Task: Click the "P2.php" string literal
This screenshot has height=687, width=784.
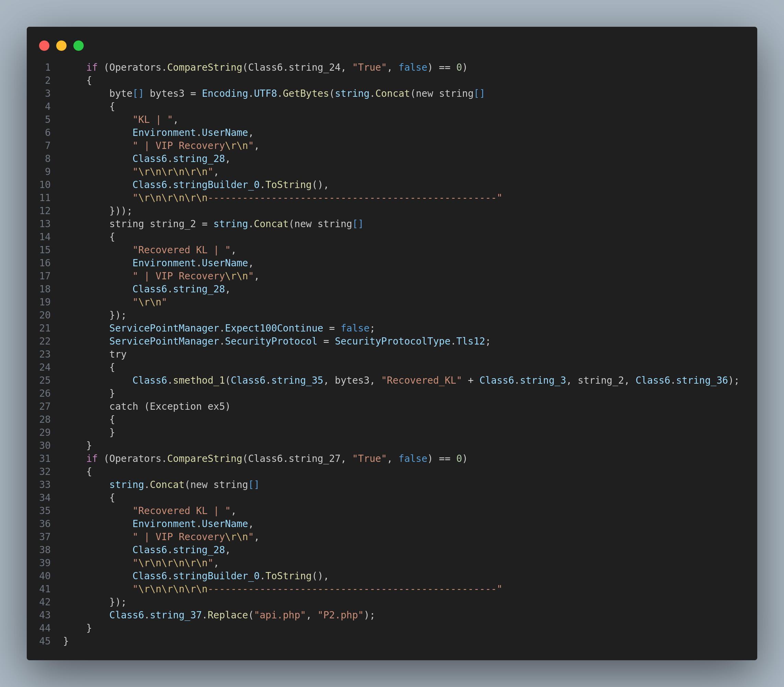Action: (340, 615)
